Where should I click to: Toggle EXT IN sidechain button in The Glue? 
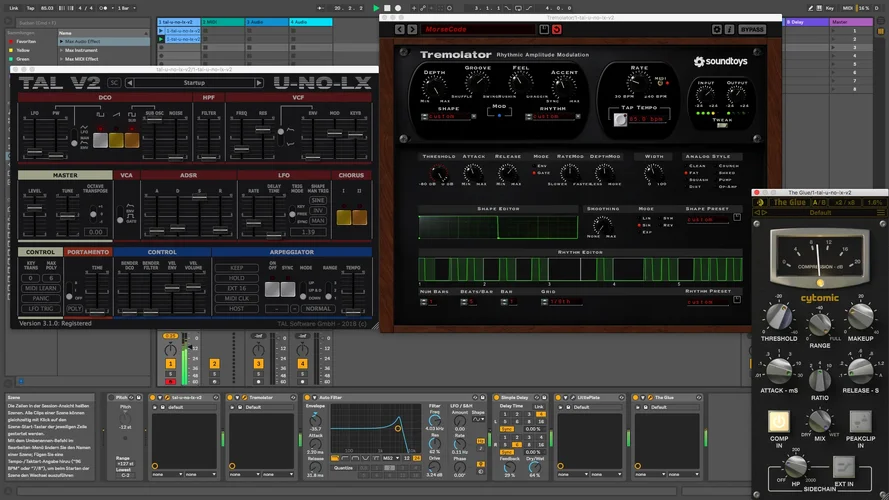coord(843,467)
